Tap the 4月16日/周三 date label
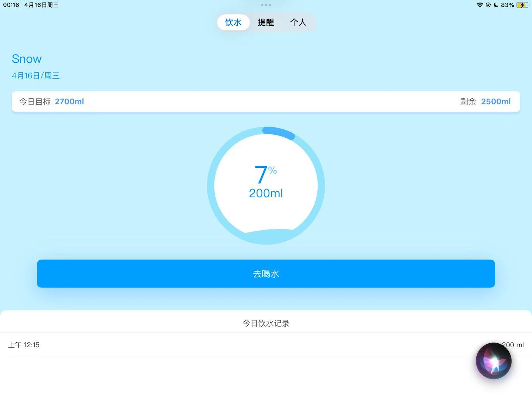This screenshot has height=399, width=532. click(36, 76)
